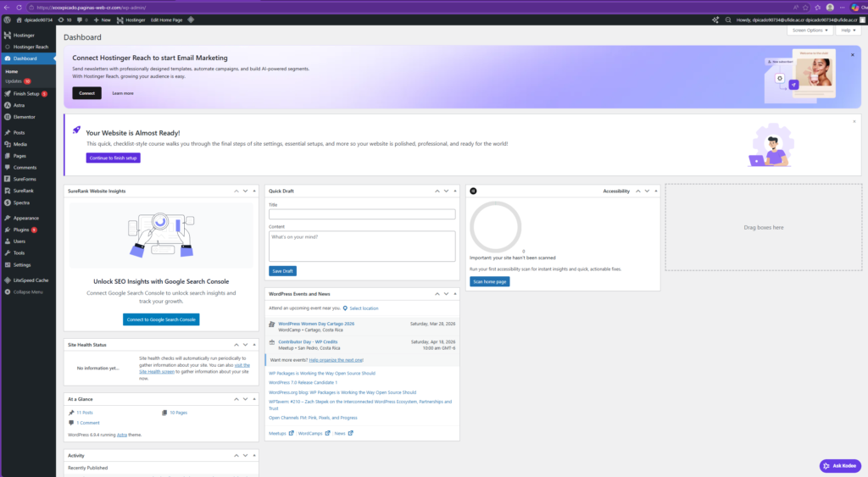Open 11 Posts link in At a Glance
This screenshot has width=868, height=477.
point(85,413)
